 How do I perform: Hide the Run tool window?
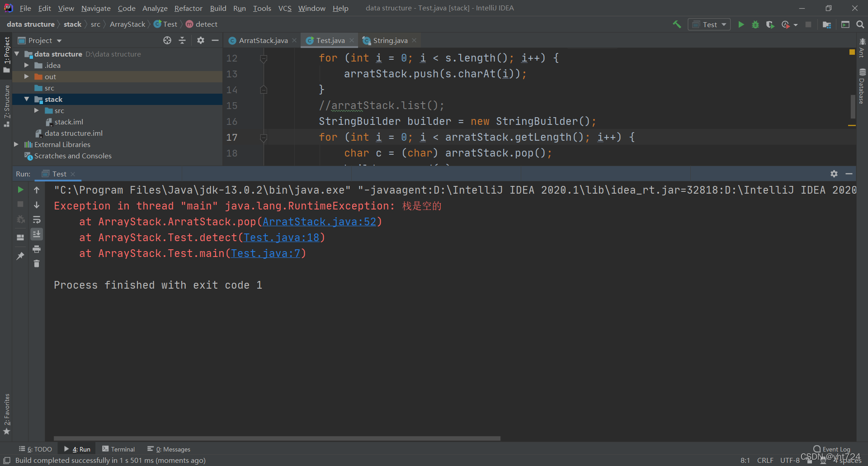849,174
